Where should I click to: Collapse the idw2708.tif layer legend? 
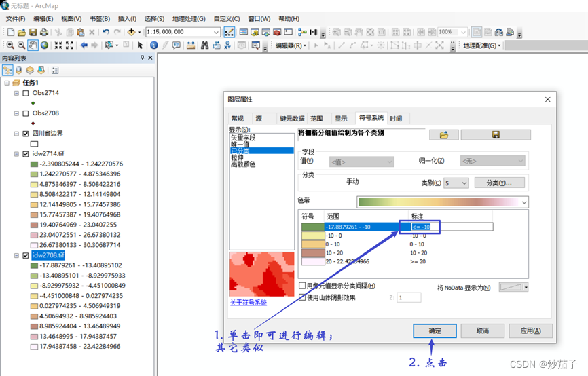16,255
